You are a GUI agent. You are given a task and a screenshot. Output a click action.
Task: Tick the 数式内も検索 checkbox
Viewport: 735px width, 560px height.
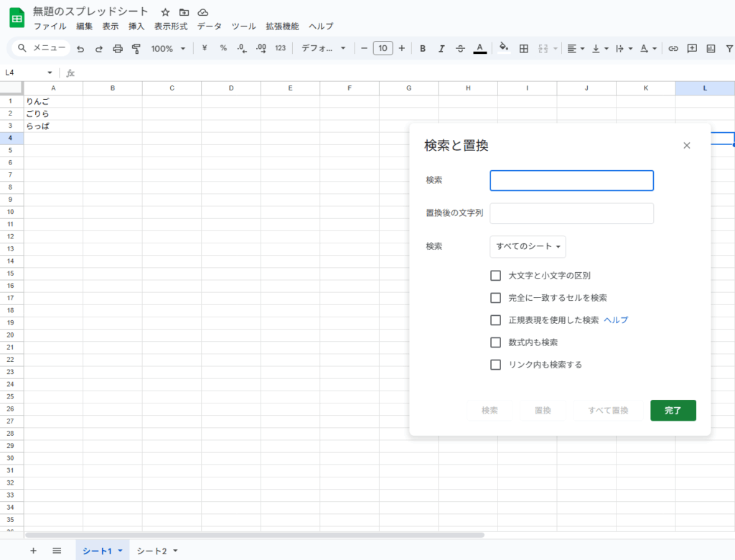pos(495,342)
